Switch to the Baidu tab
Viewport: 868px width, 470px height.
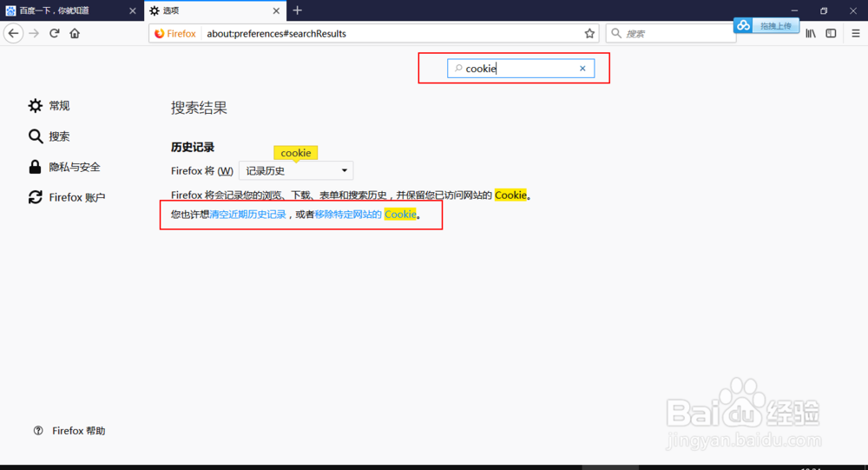point(71,10)
